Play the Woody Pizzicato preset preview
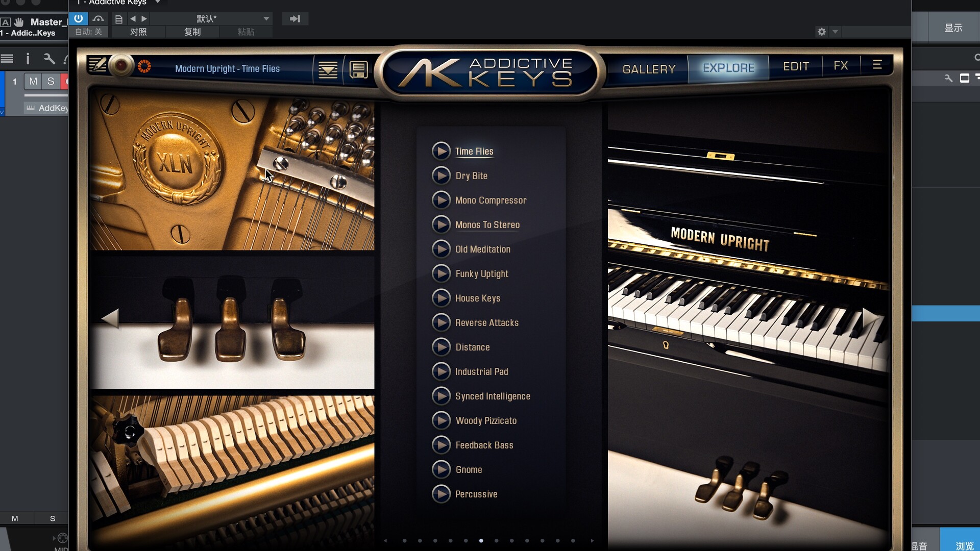 (441, 420)
